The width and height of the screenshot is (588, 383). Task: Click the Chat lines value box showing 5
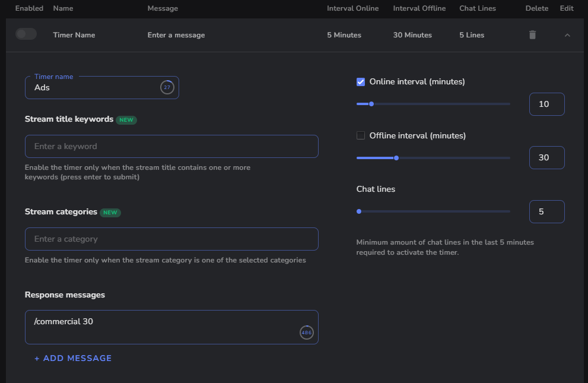[546, 211]
